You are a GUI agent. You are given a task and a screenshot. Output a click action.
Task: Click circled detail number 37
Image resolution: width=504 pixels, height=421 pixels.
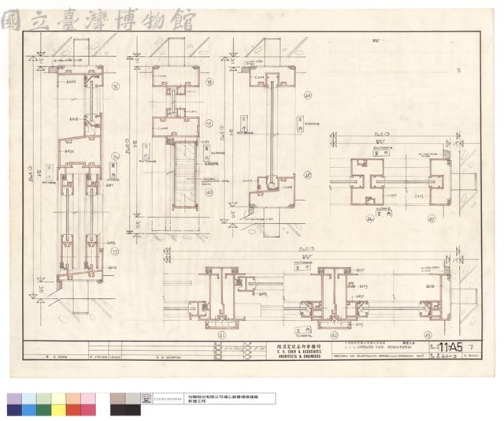(115, 251)
